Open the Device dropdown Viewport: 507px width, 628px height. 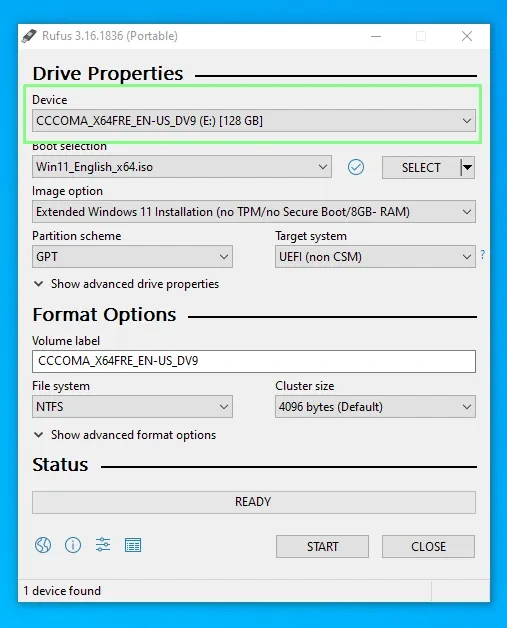[254, 121]
